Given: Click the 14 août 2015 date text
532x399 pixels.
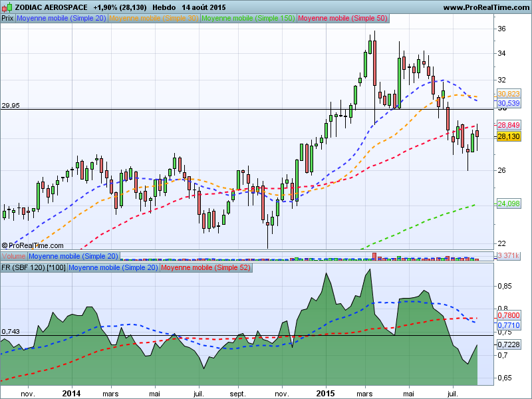Looking at the screenshot, I should point(203,7).
